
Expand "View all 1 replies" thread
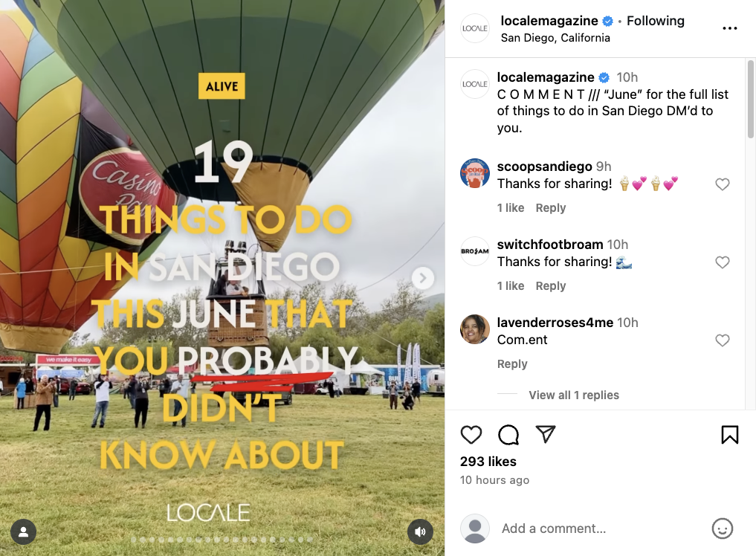click(573, 395)
